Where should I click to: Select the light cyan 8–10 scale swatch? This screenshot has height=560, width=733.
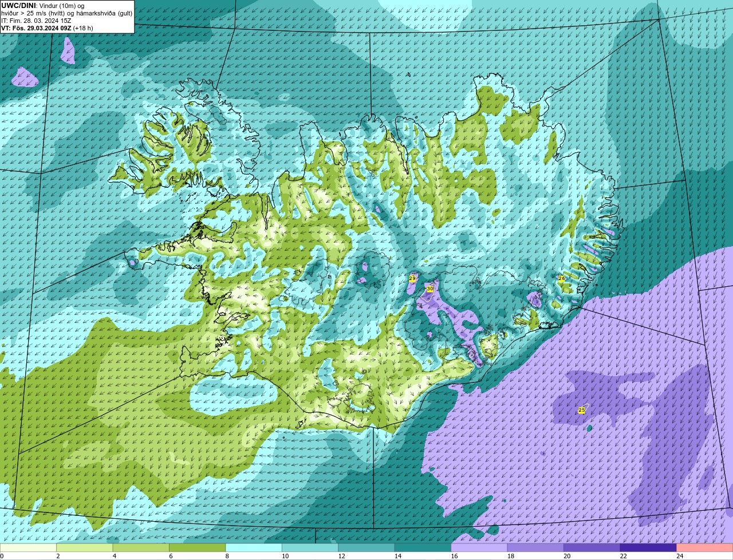(x=254, y=548)
